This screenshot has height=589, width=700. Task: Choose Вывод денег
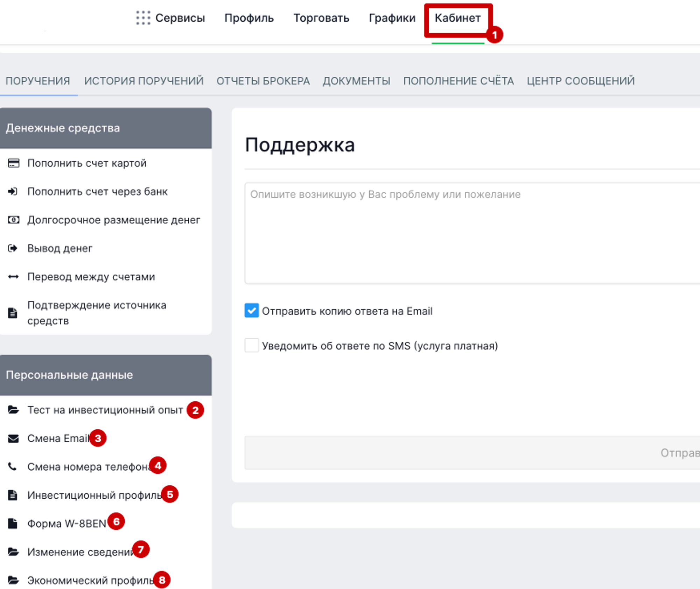(x=60, y=248)
